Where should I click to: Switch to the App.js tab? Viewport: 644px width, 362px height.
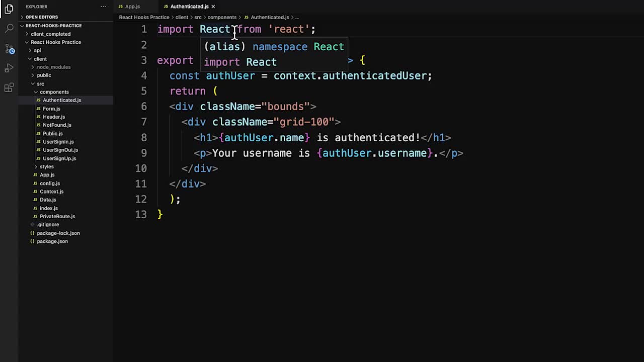pyautogui.click(x=132, y=7)
